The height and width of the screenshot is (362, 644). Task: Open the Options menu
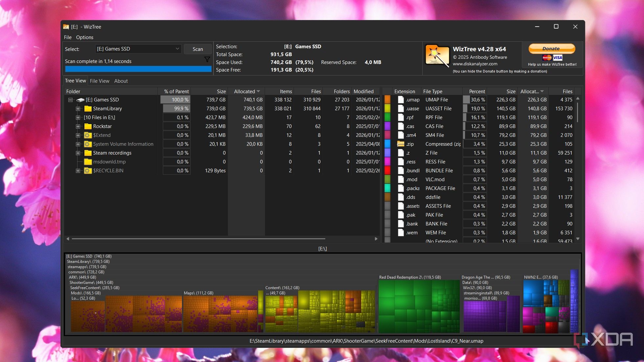85,37
